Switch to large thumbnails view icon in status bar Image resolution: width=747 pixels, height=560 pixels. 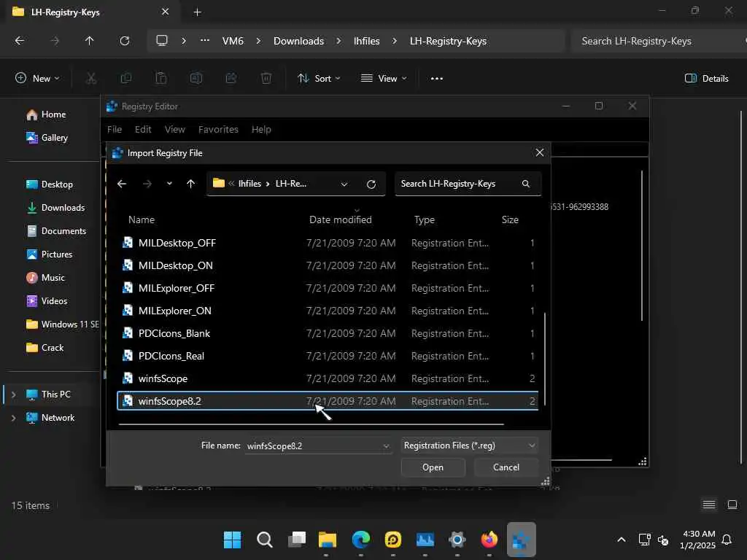tap(732, 505)
